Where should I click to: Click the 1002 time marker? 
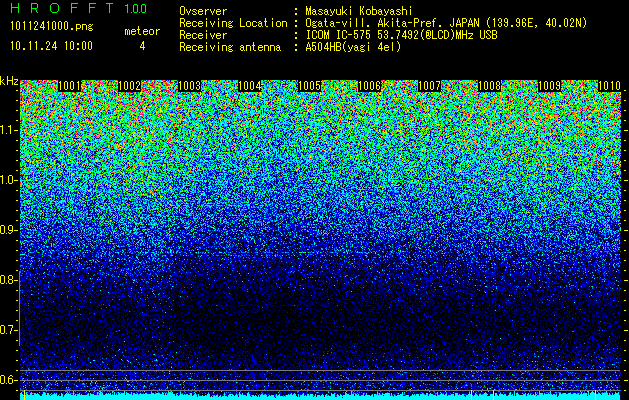[x=130, y=86]
